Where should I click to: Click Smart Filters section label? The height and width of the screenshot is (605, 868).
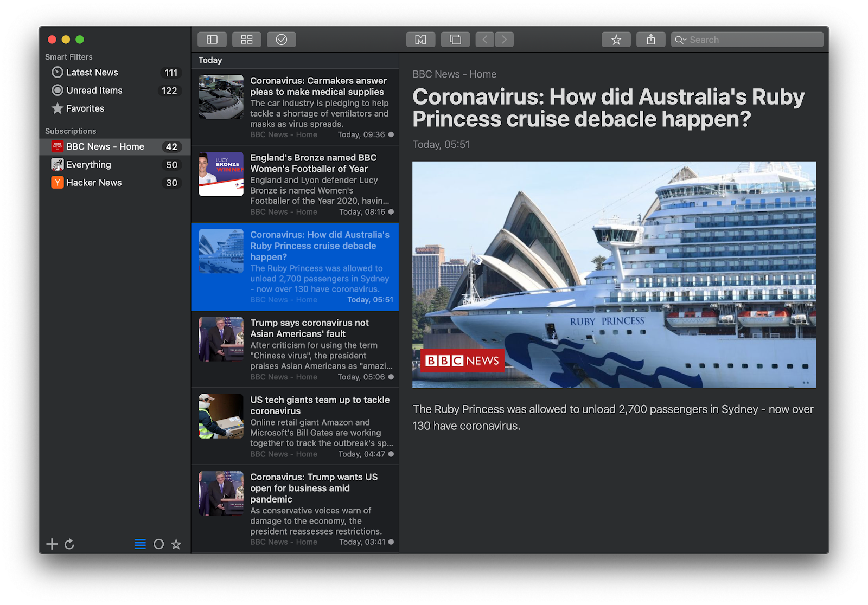pyautogui.click(x=69, y=57)
